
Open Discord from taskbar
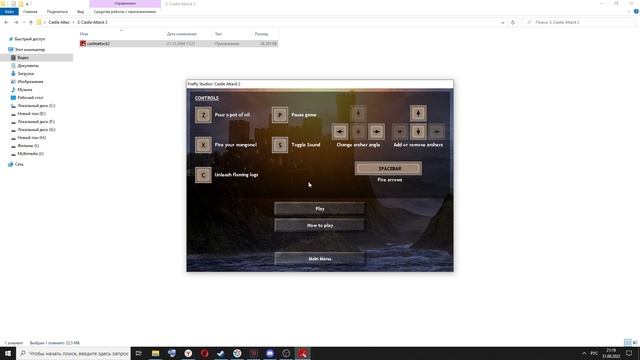(270, 353)
